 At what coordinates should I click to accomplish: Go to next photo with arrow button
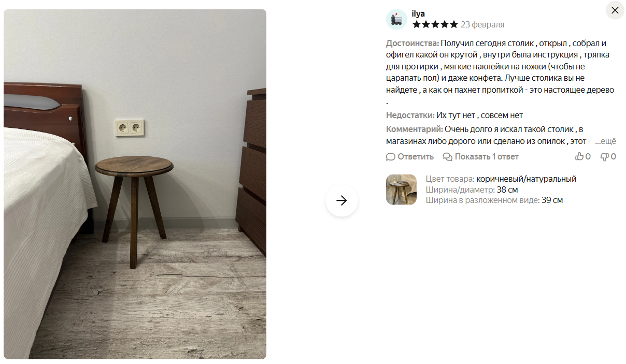(342, 200)
